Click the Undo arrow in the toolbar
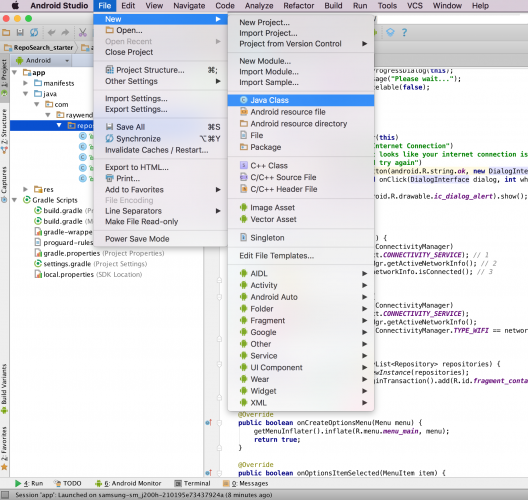The width and height of the screenshot is (528, 500). tap(52, 32)
